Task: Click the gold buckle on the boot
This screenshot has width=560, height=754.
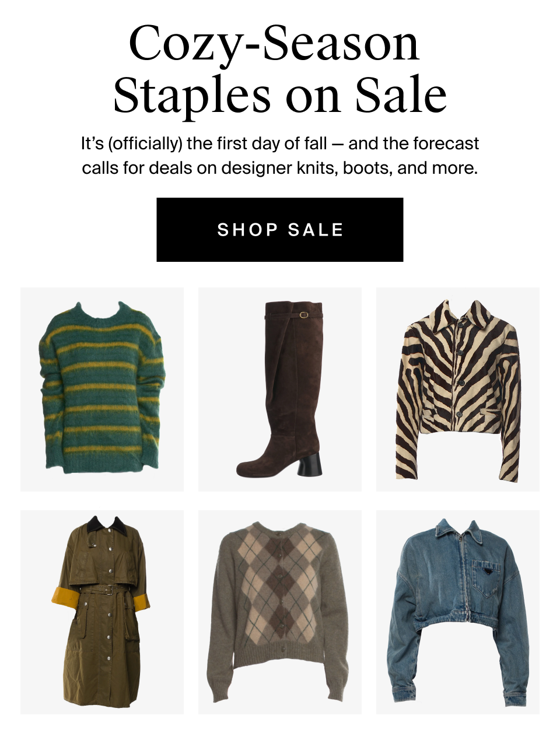Action: point(303,315)
